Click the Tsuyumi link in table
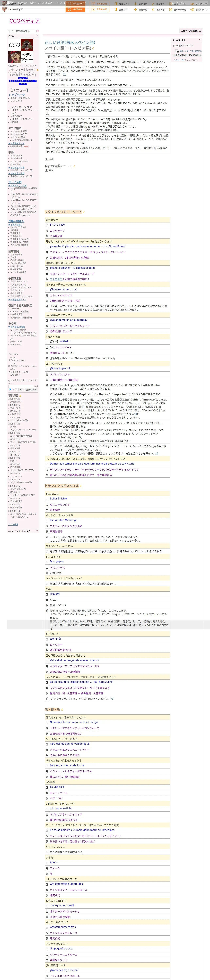This screenshot has width=210, height=980. (55, 594)
